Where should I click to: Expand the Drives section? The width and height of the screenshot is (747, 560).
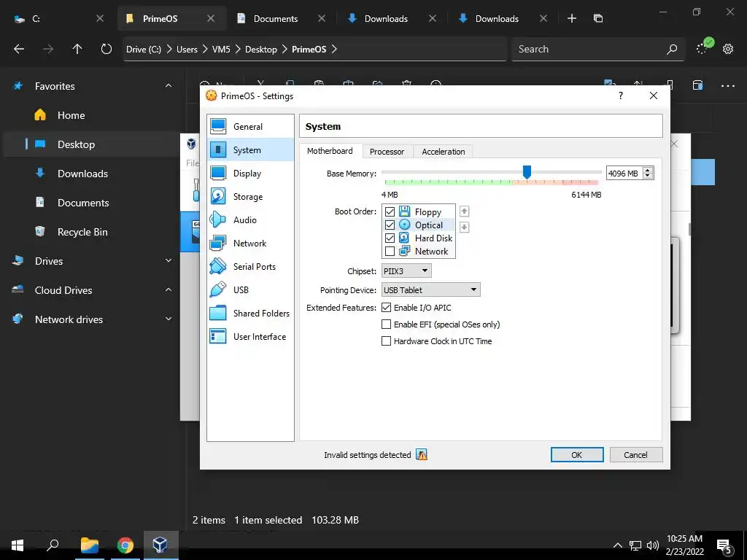169,260
